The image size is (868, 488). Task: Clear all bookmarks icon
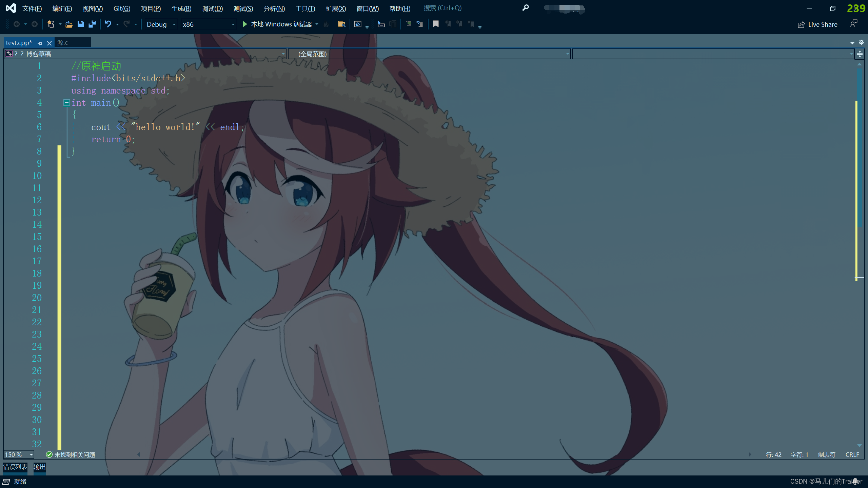point(471,24)
